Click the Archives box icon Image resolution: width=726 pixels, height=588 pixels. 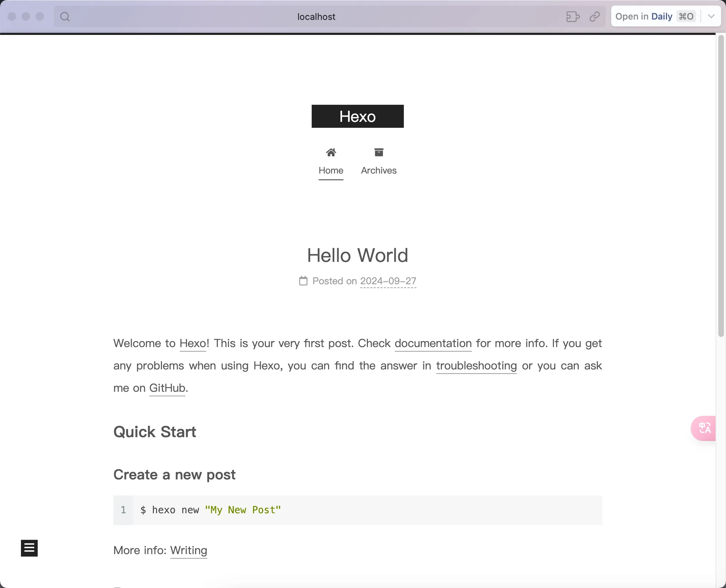click(379, 152)
